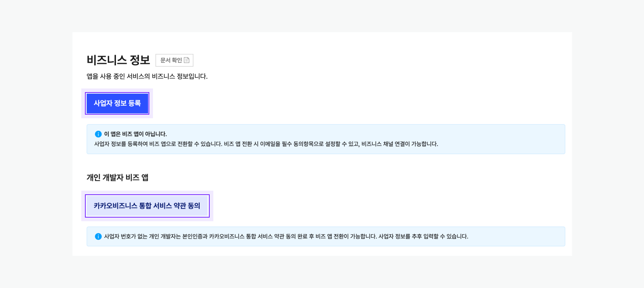
Task: Click sentence 사업자 정보를 추후 입력할 수 있습니다
Action: [x=423, y=237]
